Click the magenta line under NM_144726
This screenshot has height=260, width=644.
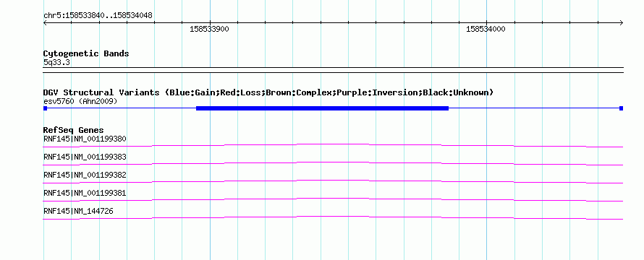coord(333,217)
